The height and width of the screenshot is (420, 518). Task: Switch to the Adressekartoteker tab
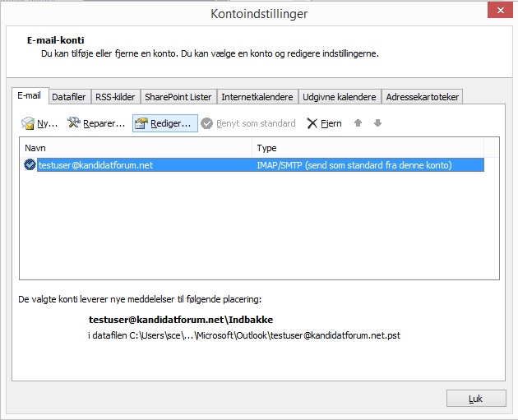coord(423,97)
